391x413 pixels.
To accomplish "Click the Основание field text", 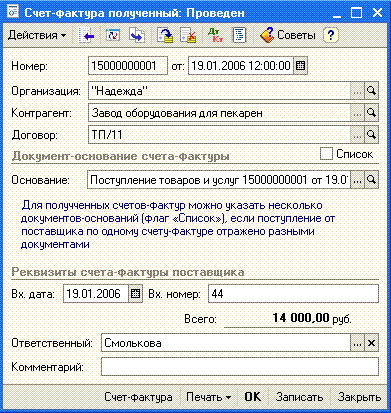I will coord(219,180).
